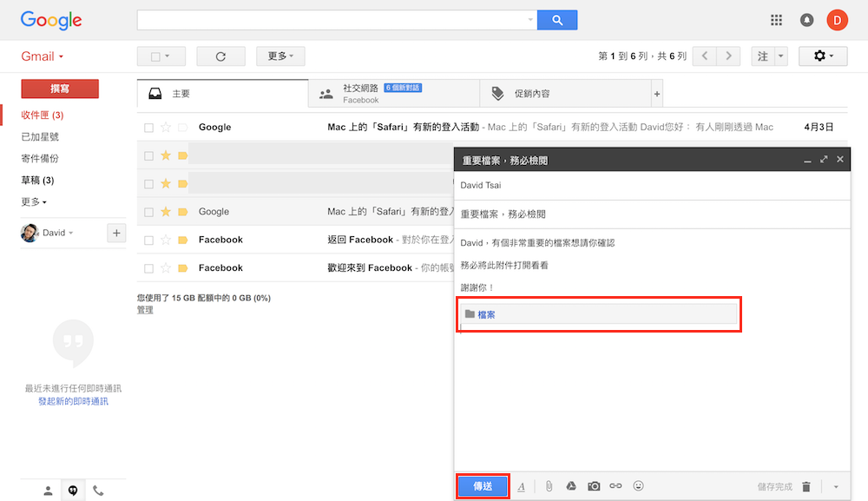Discard draft with the trash icon

coord(806,487)
